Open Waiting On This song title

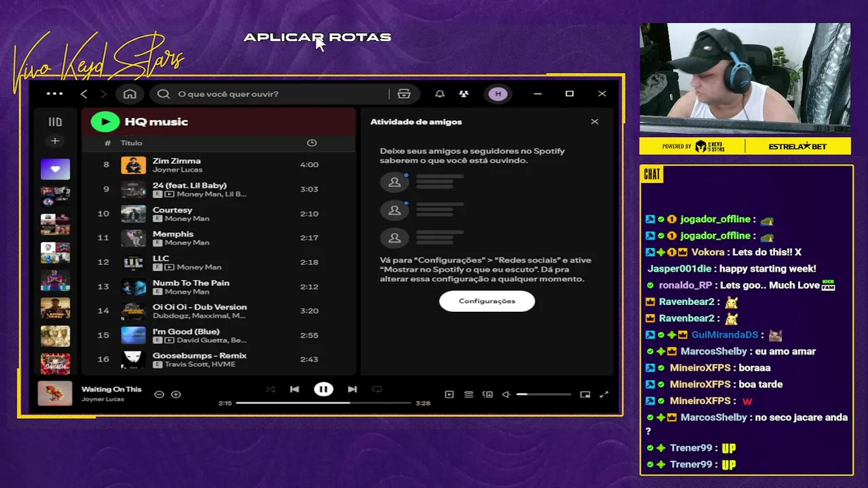click(x=111, y=389)
